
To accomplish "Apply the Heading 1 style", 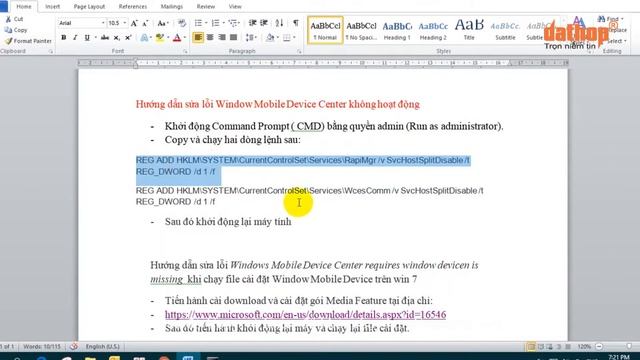I will point(397,30).
